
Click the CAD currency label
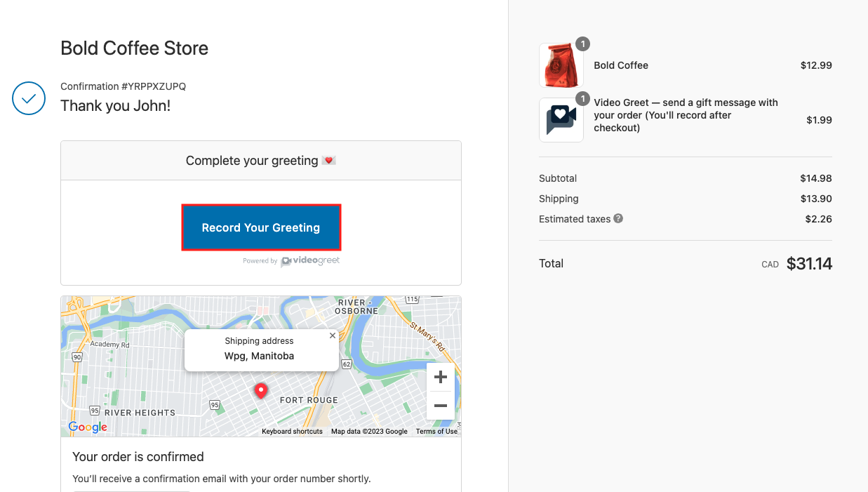coord(770,265)
